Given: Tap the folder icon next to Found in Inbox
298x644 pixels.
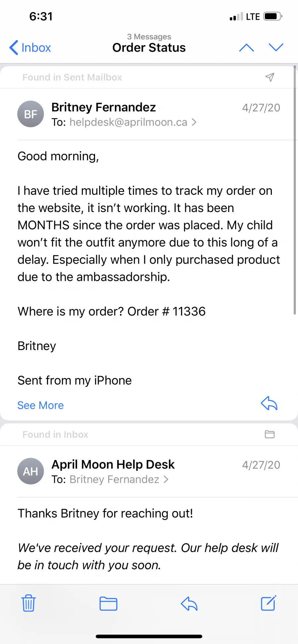Looking at the screenshot, I should pos(270,434).
